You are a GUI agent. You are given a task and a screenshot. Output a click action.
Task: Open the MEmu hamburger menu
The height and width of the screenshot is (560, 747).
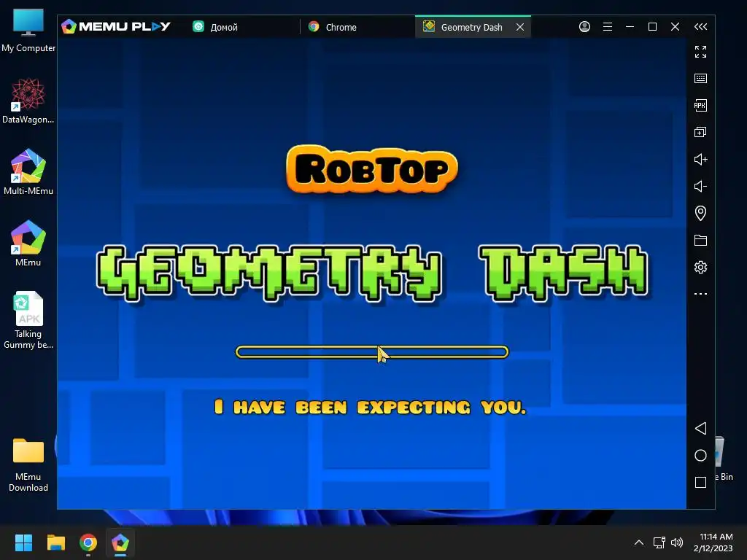pyautogui.click(x=608, y=27)
